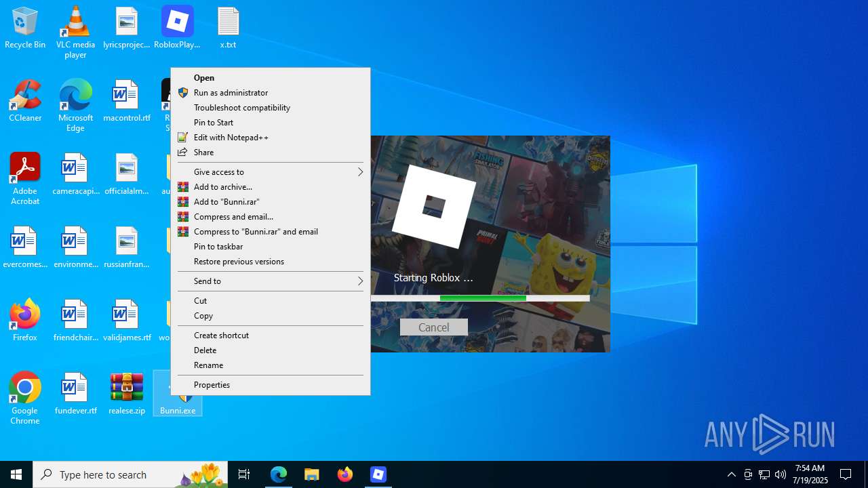Choose Open in the context menu
Screen dimensions: 868x488
[270, 78]
